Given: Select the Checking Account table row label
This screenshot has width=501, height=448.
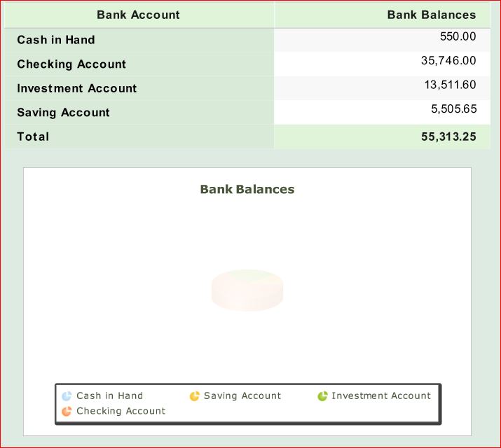Looking at the screenshot, I should [x=71, y=64].
